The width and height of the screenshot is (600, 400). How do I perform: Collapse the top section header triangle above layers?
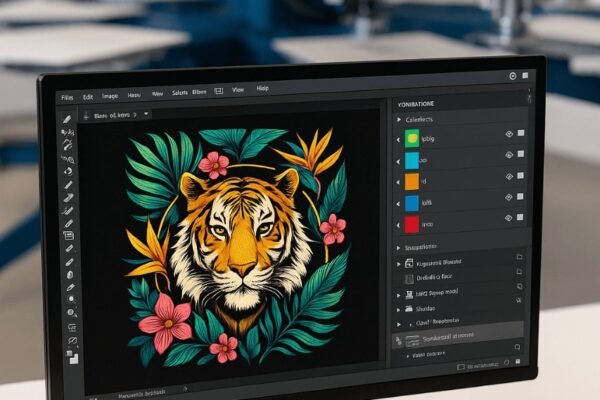click(x=399, y=119)
